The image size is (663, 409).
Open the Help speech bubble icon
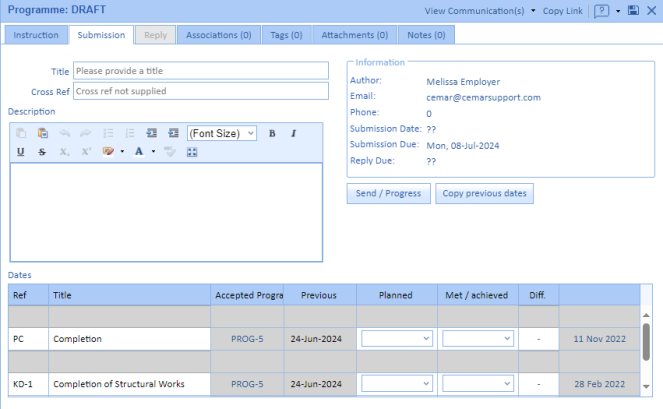pyautogui.click(x=602, y=10)
